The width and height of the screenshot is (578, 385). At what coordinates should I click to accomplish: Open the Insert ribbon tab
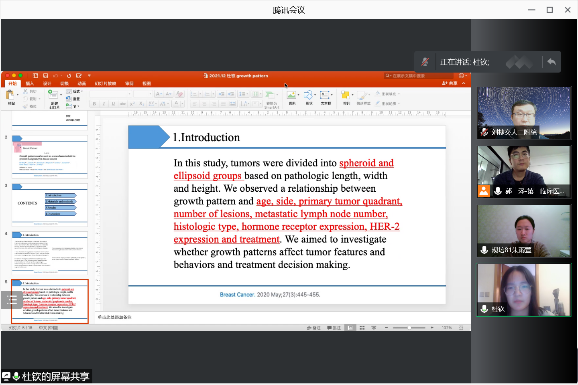(x=30, y=83)
